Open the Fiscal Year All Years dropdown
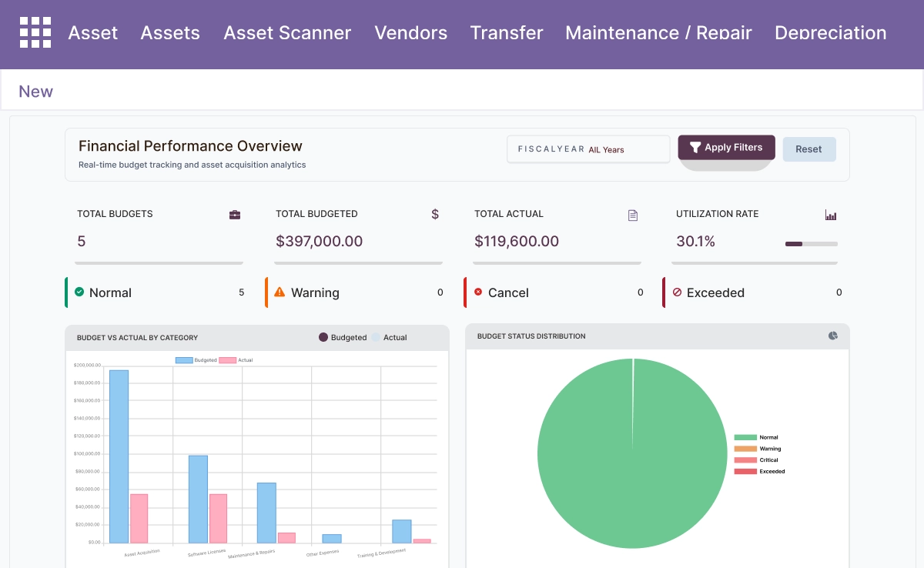This screenshot has width=924, height=568. click(x=588, y=149)
